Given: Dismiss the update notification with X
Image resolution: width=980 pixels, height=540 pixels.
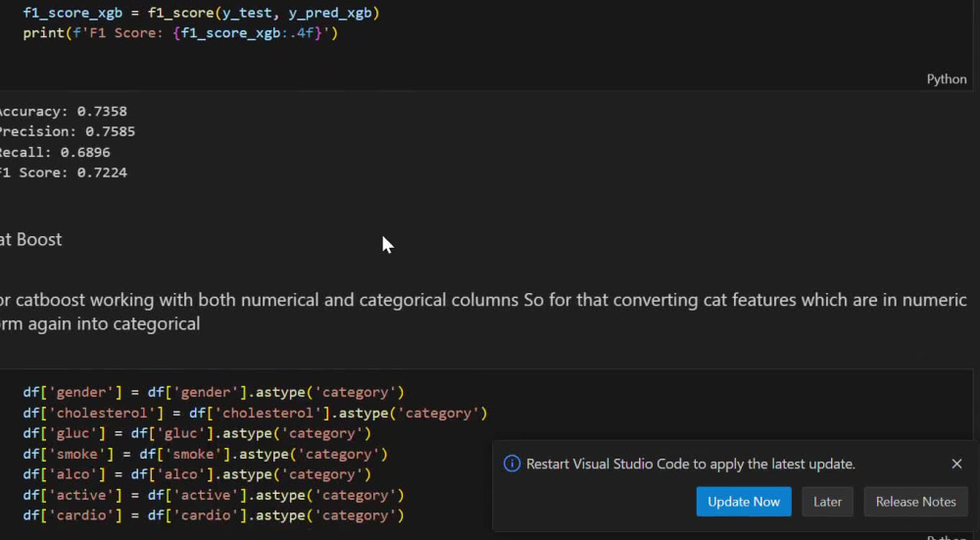Looking at the screenshot, I should coord(956,464).
